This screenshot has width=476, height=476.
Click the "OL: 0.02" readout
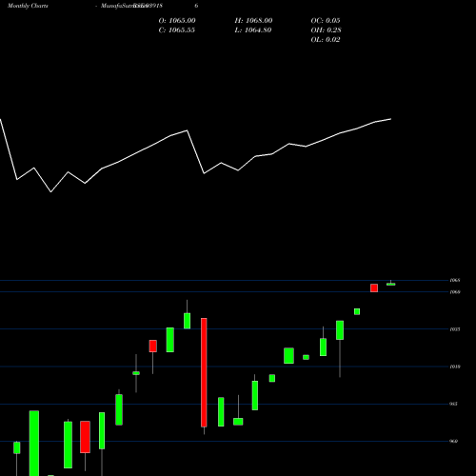click(326, 40)
